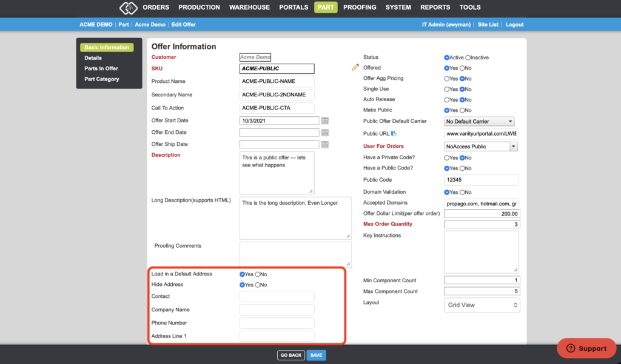Click the Propago logo icon
The width and height of the screenshot is (621, 364).
pyautogui.click(x=129, y=7)
